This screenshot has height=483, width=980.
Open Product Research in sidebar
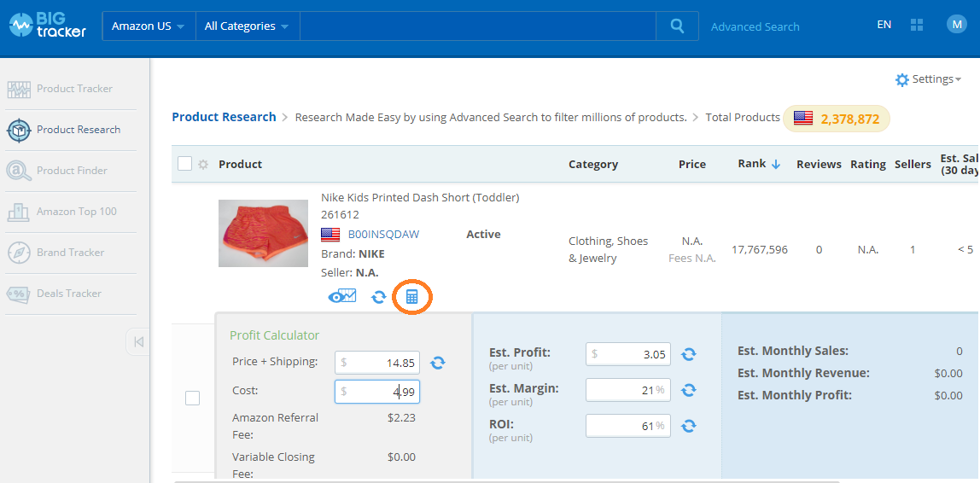[x=79, y=130]
